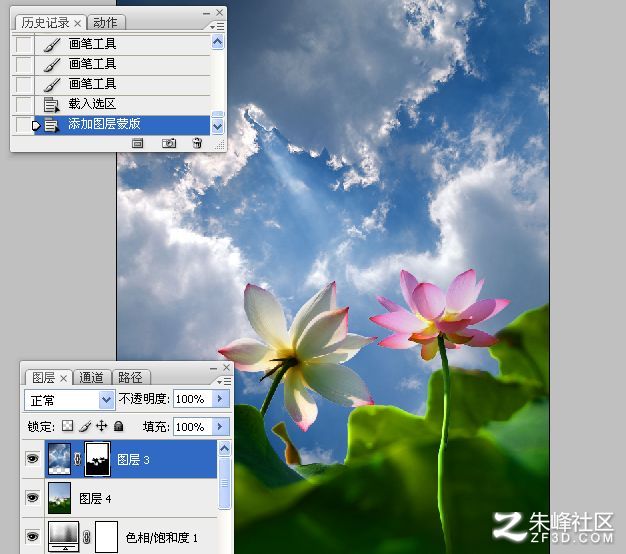Click the link icon on 图层 3 mask

pos(77,459)
